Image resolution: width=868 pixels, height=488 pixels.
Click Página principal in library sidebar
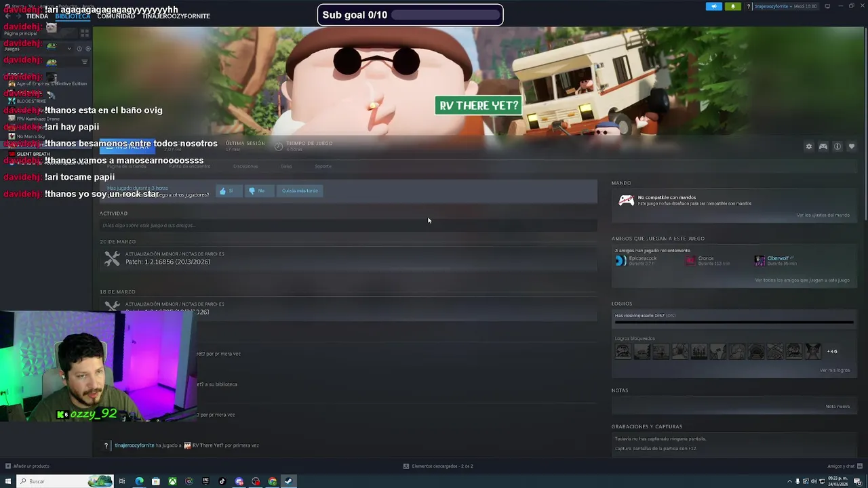click(x=20, y=33)
